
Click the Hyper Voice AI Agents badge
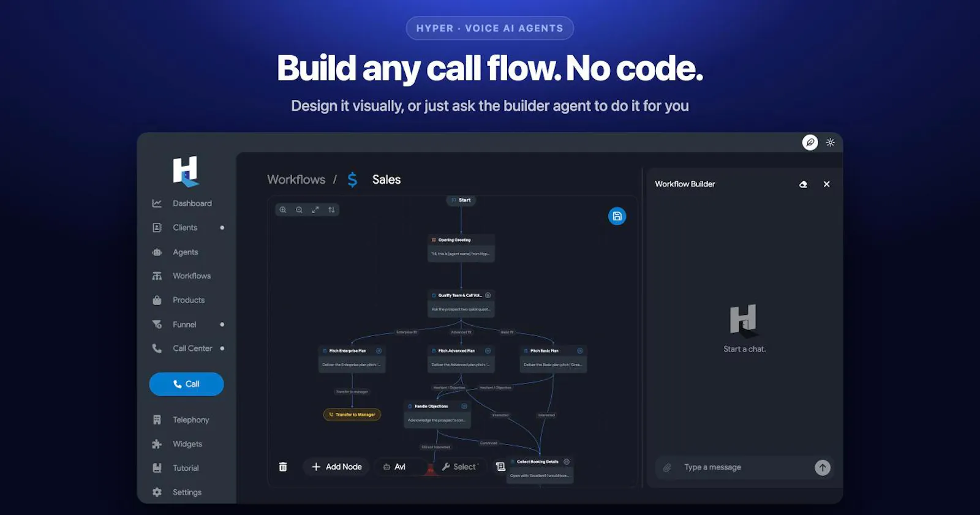(x=490, y=28)
